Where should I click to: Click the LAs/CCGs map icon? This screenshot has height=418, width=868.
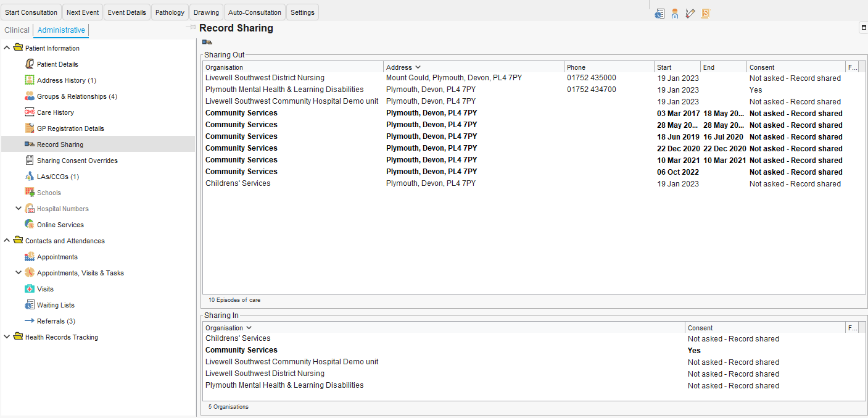(30, 177)
